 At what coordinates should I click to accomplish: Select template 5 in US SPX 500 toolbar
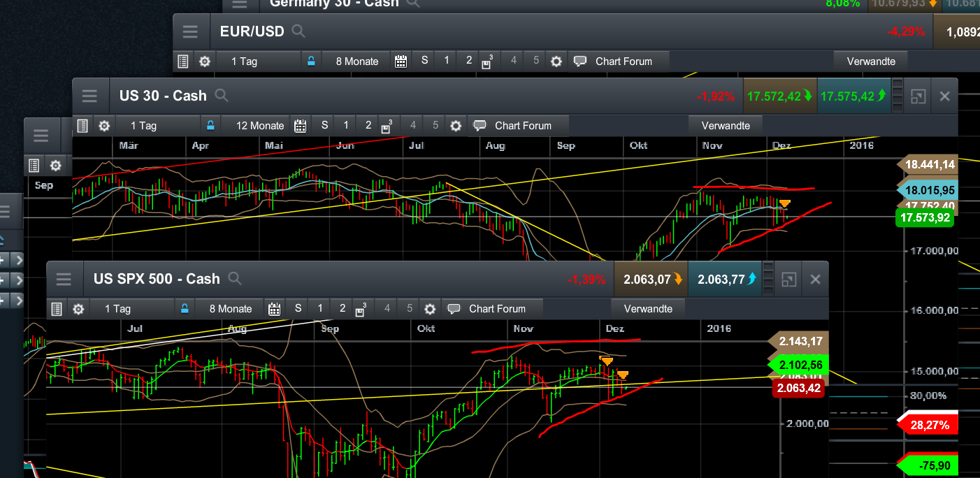pyautogui.click(x=408, y=308)
